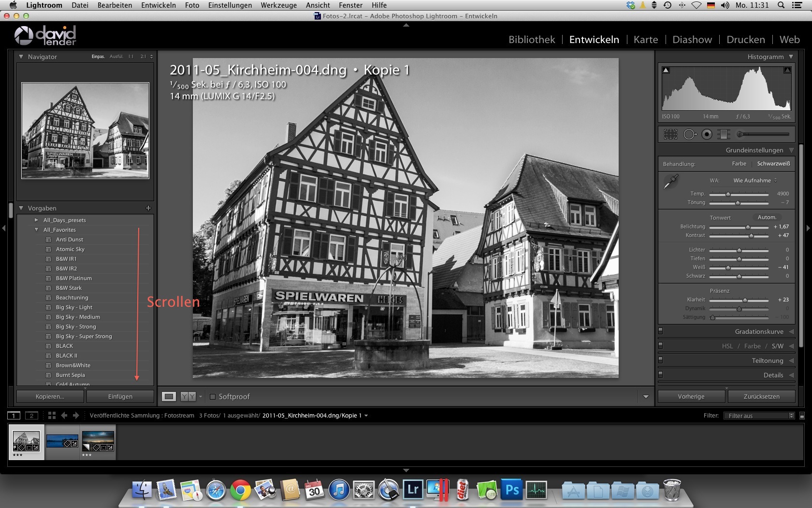Select the spot removal tool

[690, 134]
